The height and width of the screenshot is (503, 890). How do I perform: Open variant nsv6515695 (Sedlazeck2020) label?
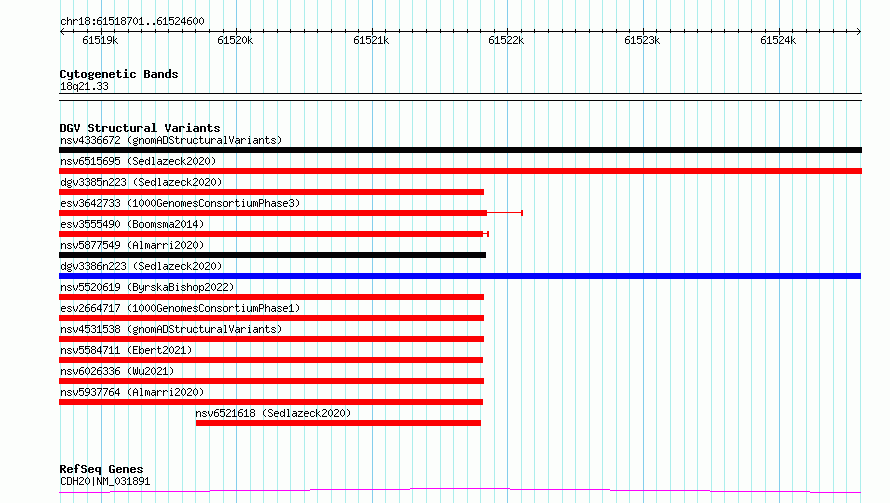pyautogui.click(x=138, y=161)
